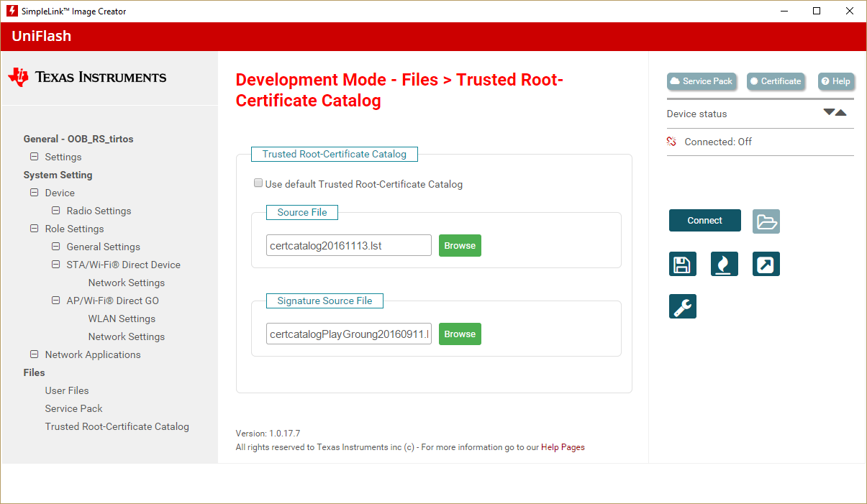Viewport: 867px width, 504px height.
Task: Open Network Settings under STA/Wi-Fi Direct Device
Action: (127, 283)
